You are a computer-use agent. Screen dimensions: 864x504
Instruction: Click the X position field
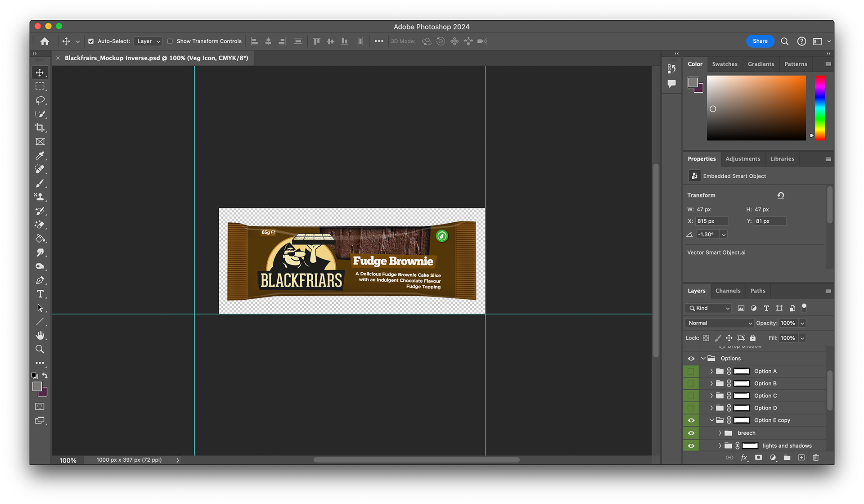[x=711, y=221]
